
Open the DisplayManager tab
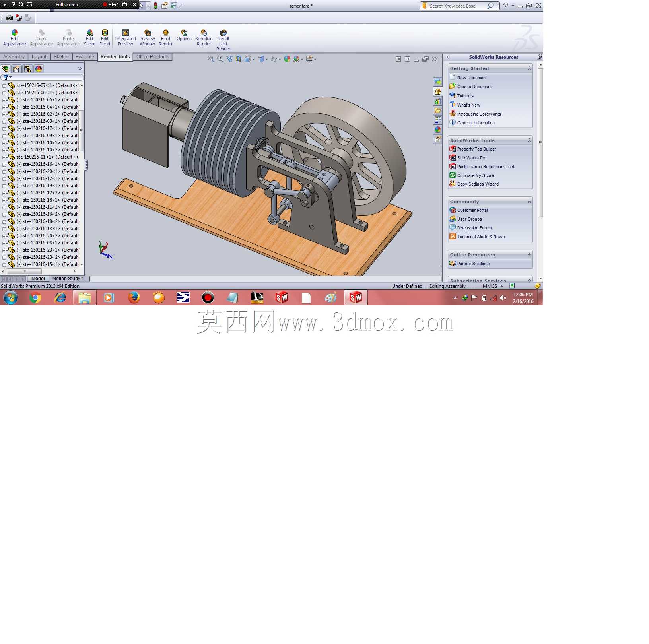coord(39,69)
